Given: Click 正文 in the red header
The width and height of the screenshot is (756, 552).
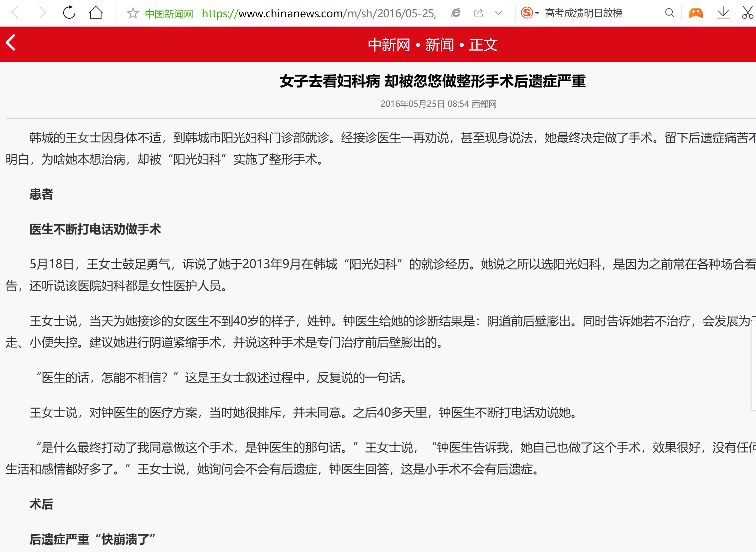Looking at the screenshot, I should tap(483, 45).
